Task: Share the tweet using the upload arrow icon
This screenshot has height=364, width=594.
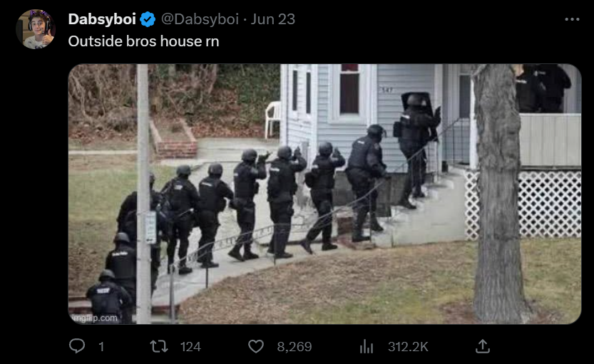Action: (x=483, y=346)
